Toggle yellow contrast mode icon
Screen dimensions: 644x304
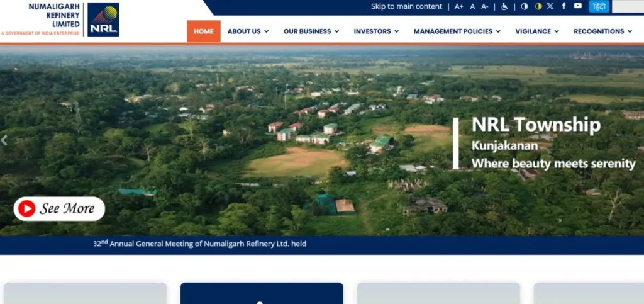click(538, 6)
